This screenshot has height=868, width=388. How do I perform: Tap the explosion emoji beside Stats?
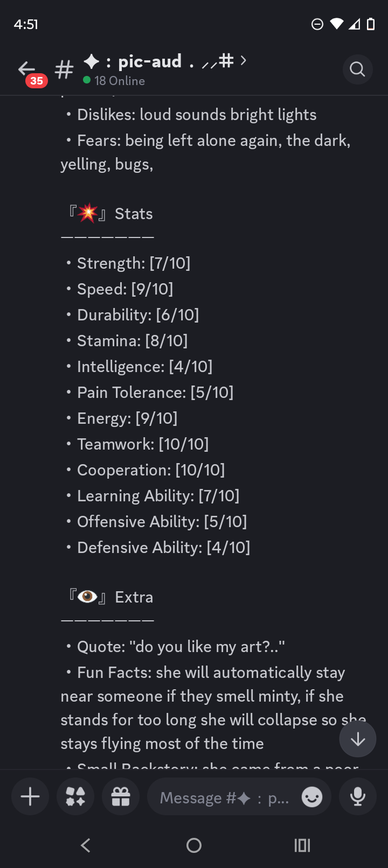click(87, 213)
